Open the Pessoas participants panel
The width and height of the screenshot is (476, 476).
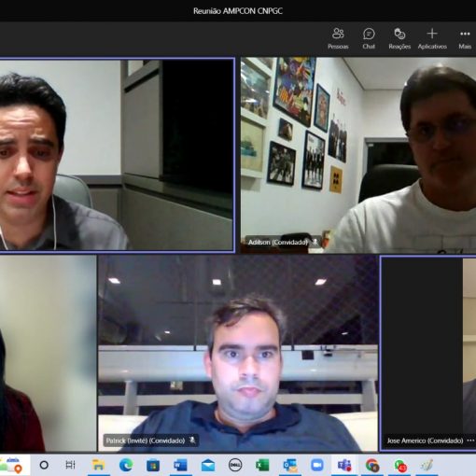tap(338, 38)
